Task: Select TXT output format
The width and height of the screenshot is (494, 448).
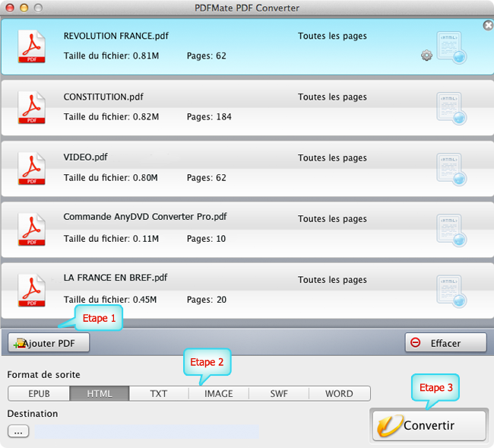Action: 159,393
